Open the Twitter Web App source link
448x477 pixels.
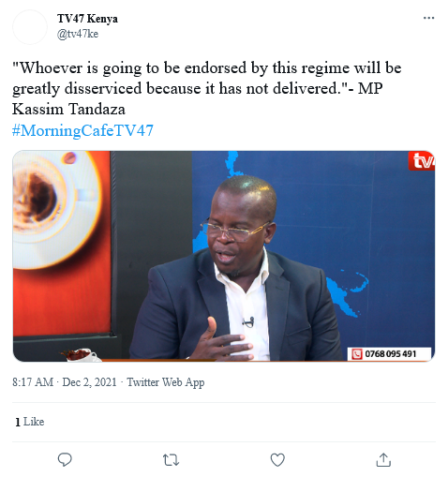[x=166, y=382]
